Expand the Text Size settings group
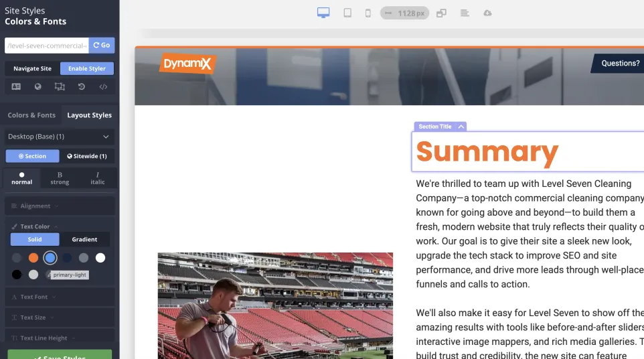This screenshot has width=644, height=359. coord(60,317)
